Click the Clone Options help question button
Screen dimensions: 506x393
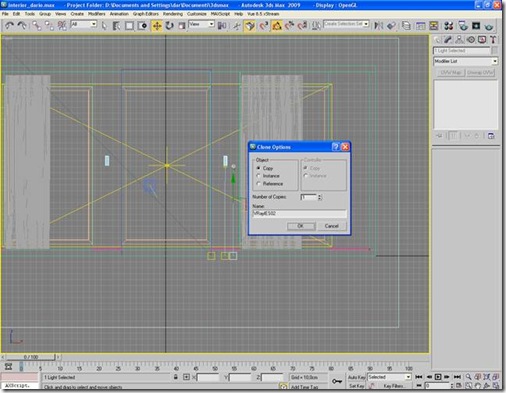point(336,147)
